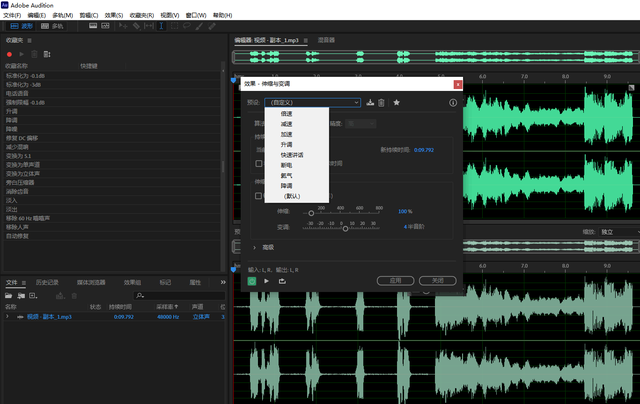
Task: Choose the 降调 preset from the list
Action: [297, 186]
